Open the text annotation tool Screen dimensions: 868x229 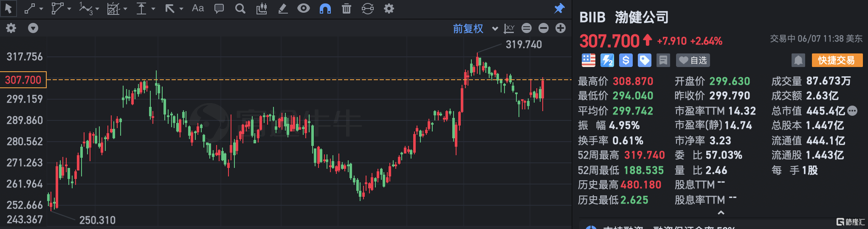tap(198, 8)
